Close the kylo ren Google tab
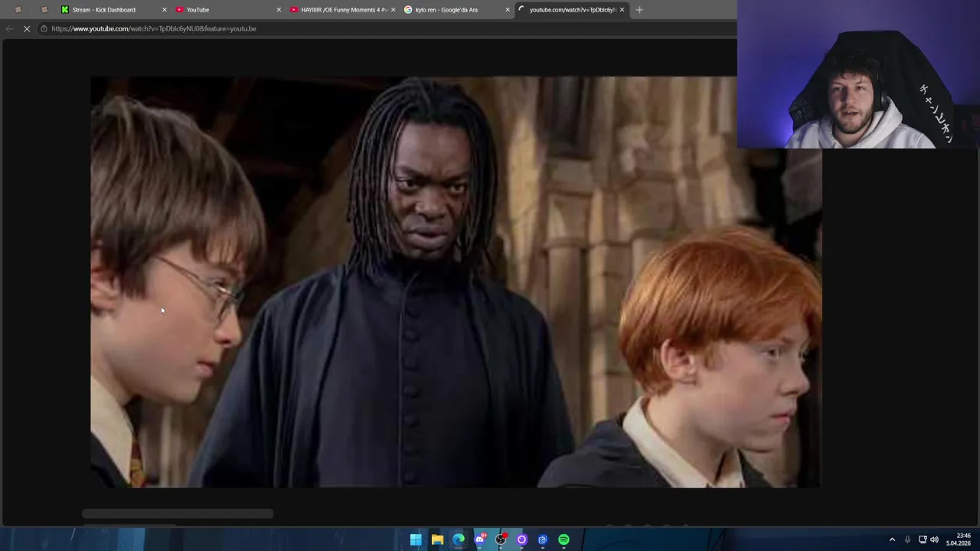The height and width of the screenshot is (551, 980). (x=508, y=10)
